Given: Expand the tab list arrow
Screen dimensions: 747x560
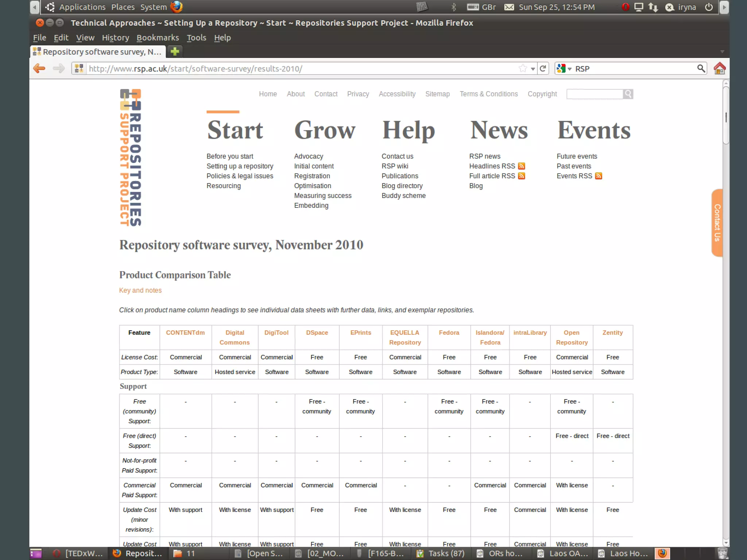Looking at the screenshot, I should [722, 52].
